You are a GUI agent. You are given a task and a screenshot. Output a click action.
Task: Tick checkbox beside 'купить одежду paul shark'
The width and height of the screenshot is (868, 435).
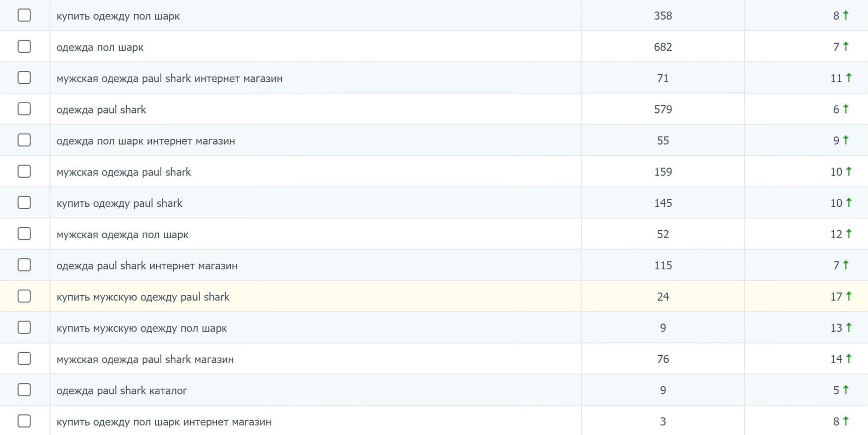(24, 203)
